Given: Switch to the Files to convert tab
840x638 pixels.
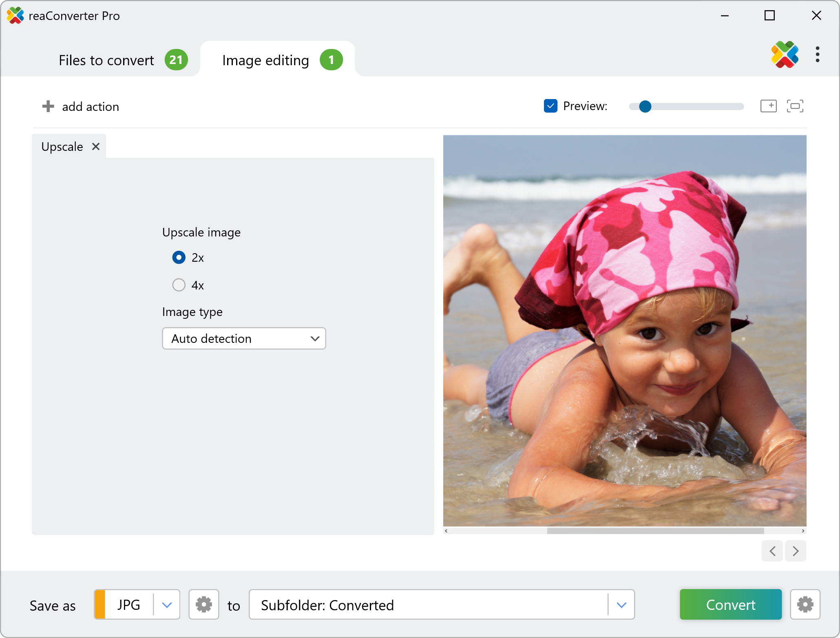Looking at the screenshot, I should [x=107, y=60].
